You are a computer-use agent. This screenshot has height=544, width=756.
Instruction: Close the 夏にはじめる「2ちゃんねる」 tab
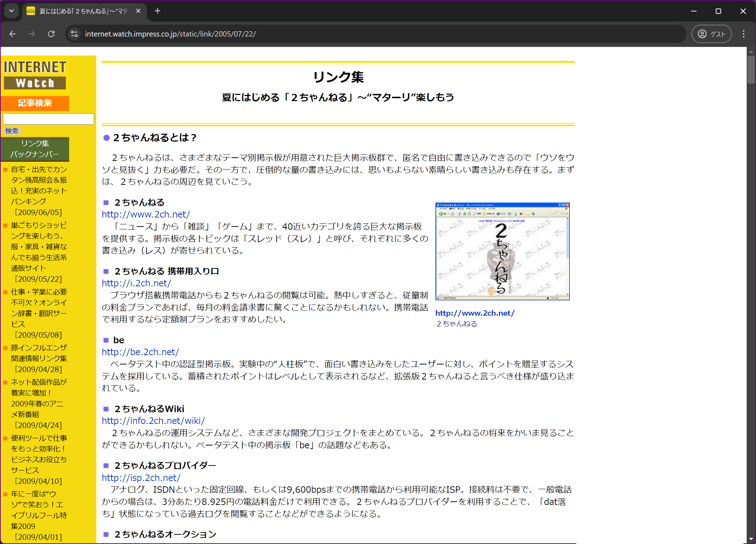[138, 11]
